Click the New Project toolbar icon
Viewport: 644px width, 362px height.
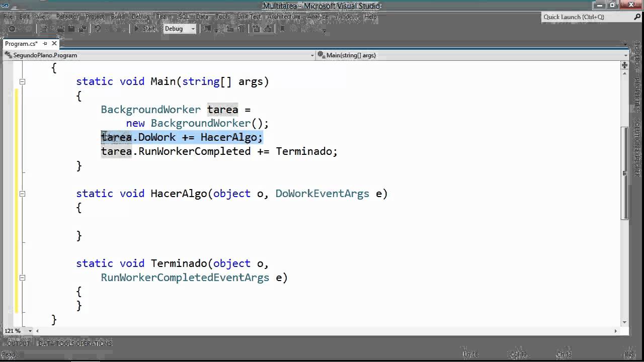(44, 29)
